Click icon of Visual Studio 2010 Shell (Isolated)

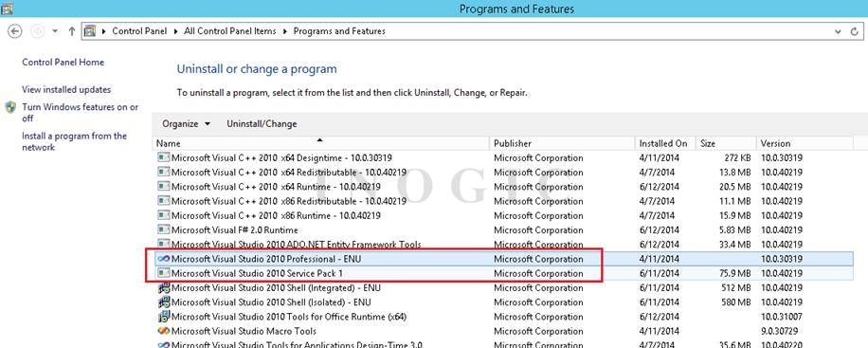click(x=163, y=302)
